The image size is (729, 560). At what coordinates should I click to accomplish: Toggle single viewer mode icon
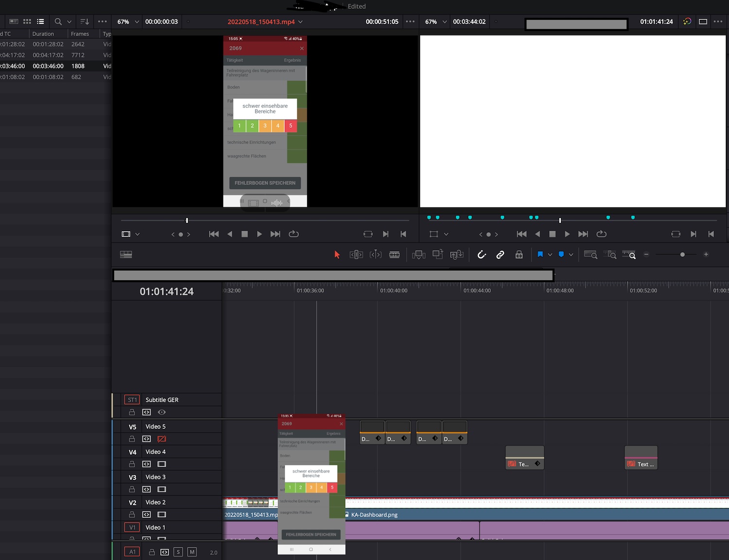click(x=703, y=21)
